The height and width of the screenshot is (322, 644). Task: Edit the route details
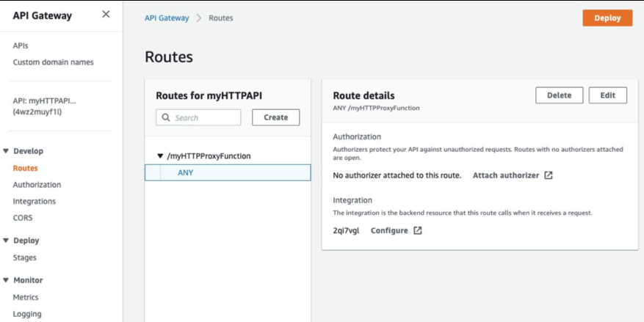pos(607,95)
